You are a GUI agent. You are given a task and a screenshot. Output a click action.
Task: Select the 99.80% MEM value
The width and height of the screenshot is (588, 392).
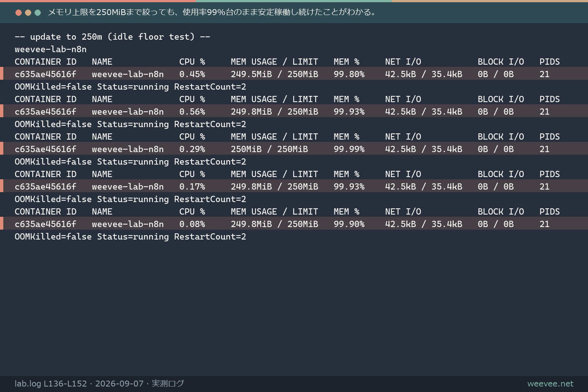click(349, 74)
